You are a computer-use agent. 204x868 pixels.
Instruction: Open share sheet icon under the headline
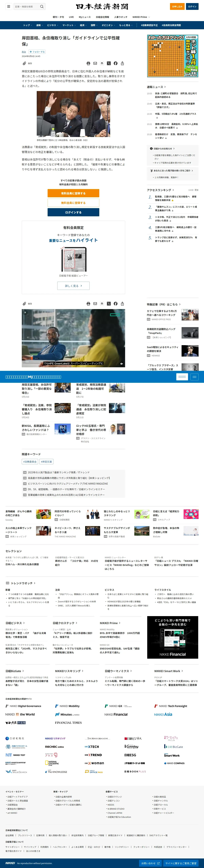pyautogui.click(x=123, y=63)
